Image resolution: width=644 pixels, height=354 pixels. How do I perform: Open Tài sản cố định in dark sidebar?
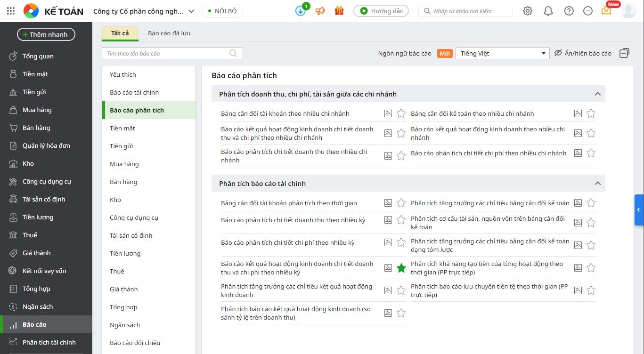[x=46, y=199]
